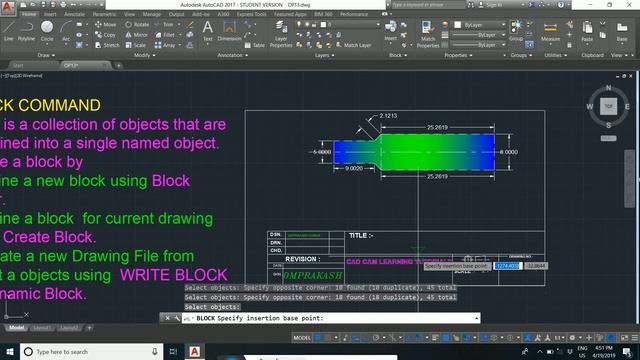
Task: Click the Match Layer button
Action: pyautogui.click(x=353, y=45)
